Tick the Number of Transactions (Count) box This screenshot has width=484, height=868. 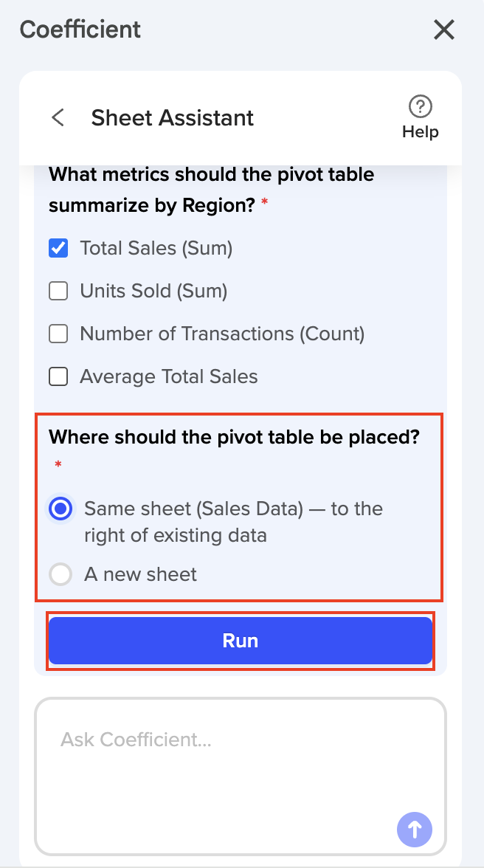pos(58,334)
